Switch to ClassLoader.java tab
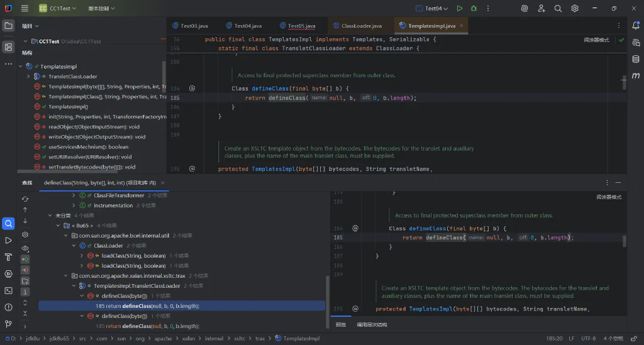 (357, 25)
